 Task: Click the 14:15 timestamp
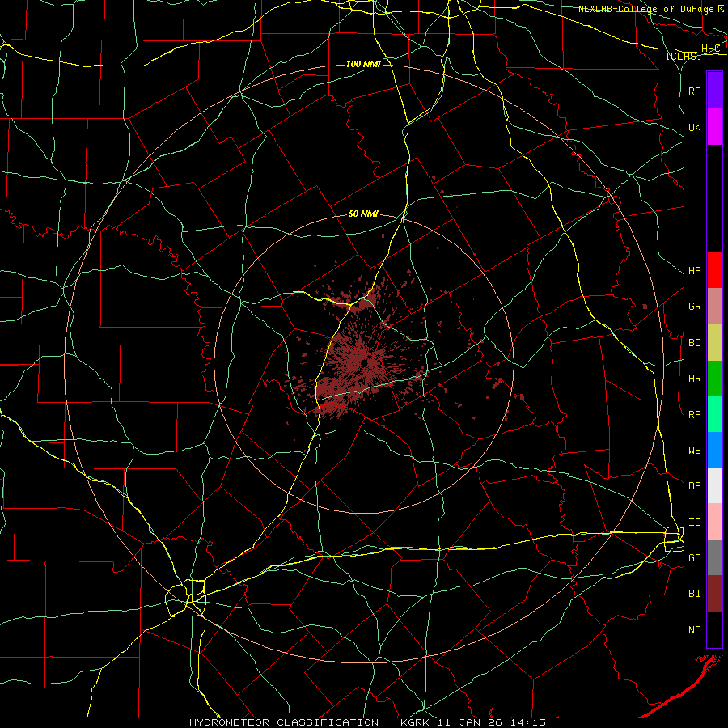[x=528, y=722]
